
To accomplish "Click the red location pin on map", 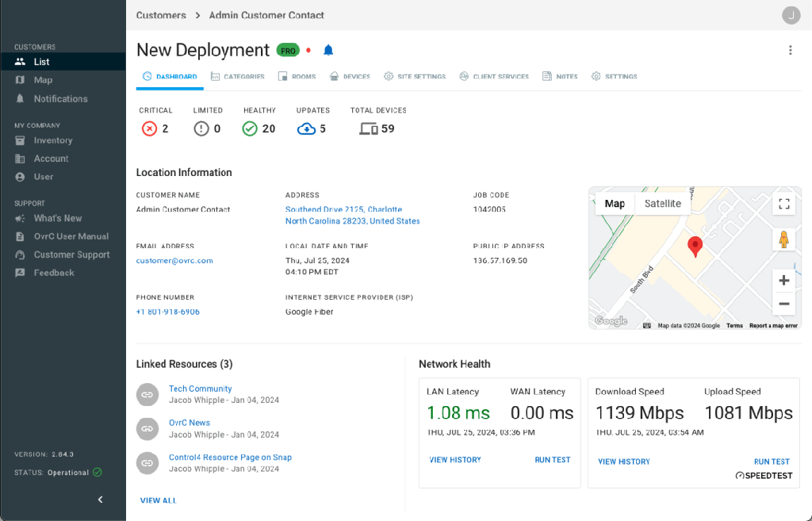I will [695, 247].
